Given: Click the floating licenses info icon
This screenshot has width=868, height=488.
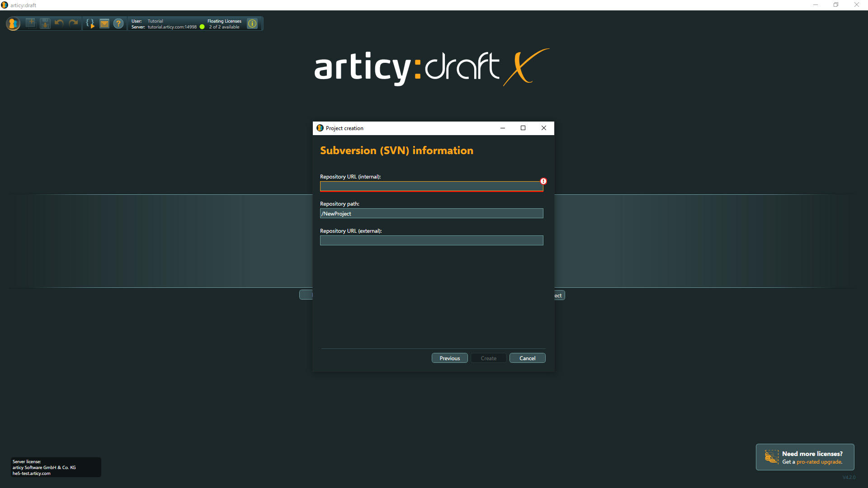Looking at the screenshot, I should coord(252,23).
